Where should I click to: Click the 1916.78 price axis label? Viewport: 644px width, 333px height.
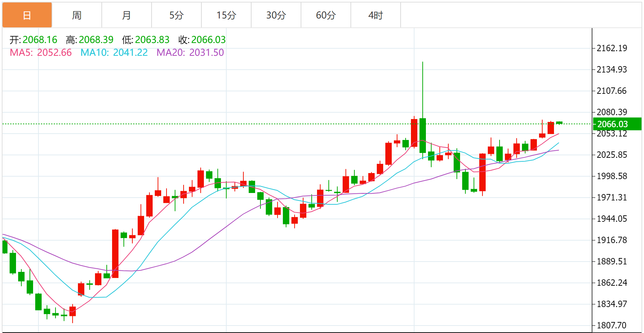coord(612,240)
